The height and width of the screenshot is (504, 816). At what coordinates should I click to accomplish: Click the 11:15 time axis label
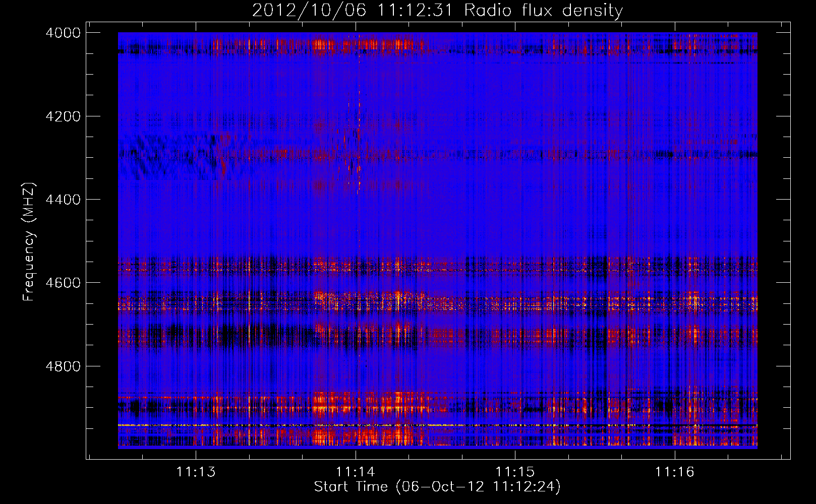click(515, 472)
